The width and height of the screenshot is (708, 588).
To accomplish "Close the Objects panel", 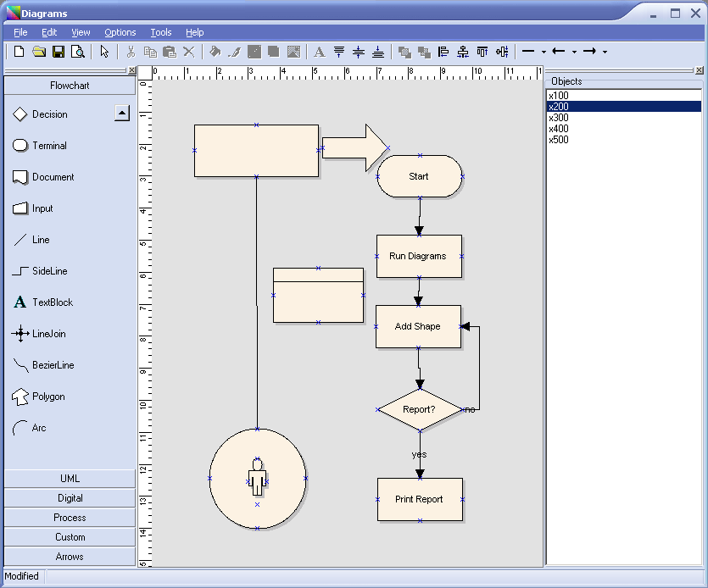I will [x=699, y=70].
